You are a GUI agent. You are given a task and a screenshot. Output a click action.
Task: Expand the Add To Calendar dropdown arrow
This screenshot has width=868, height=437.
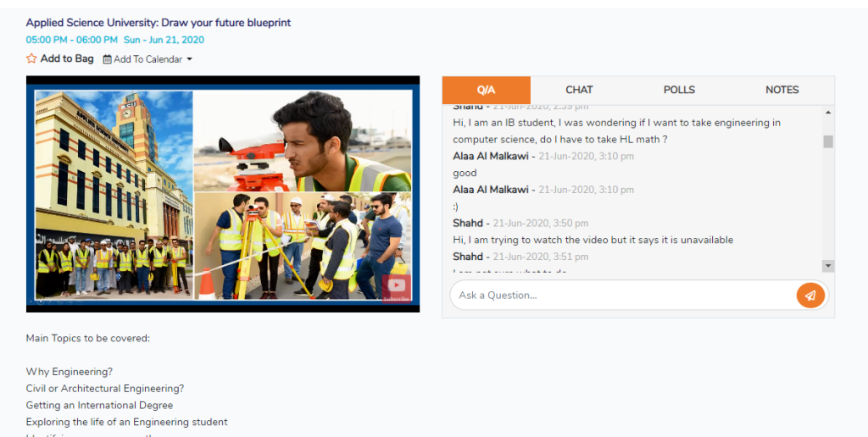(189, 59)
